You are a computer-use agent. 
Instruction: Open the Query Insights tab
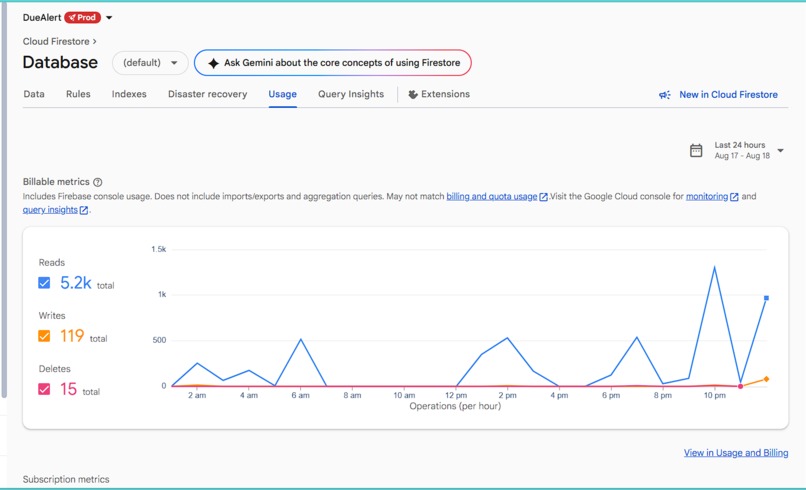(351, 94)
